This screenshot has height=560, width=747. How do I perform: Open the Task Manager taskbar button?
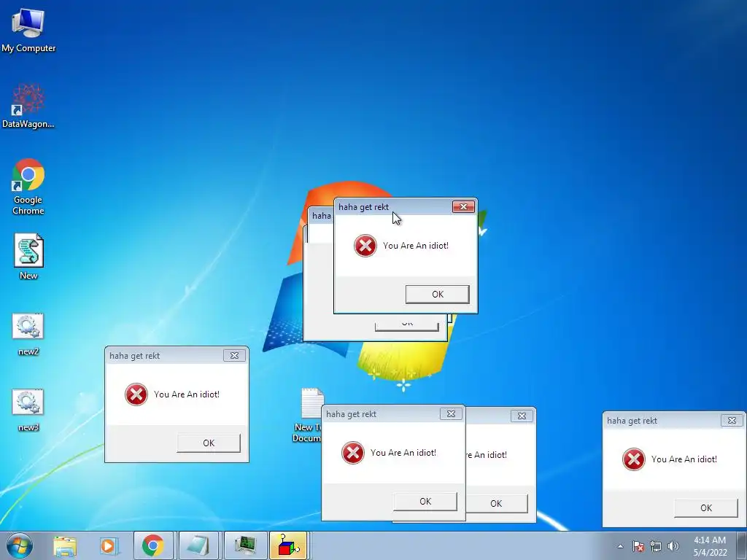point(245,545)
